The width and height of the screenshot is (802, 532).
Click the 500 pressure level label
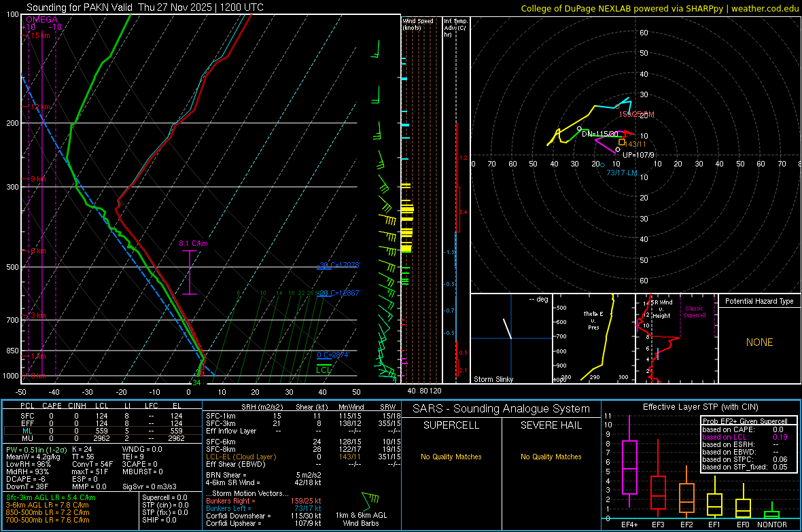point(12,267)
